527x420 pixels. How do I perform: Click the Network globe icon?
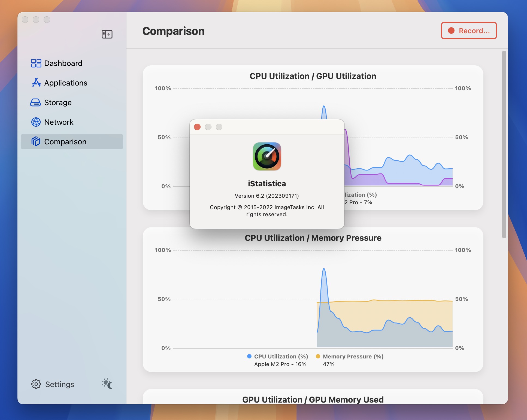[x=36, y=122]
